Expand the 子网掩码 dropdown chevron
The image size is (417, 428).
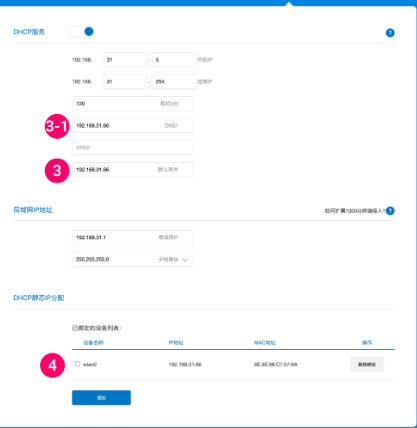(185, 260)
